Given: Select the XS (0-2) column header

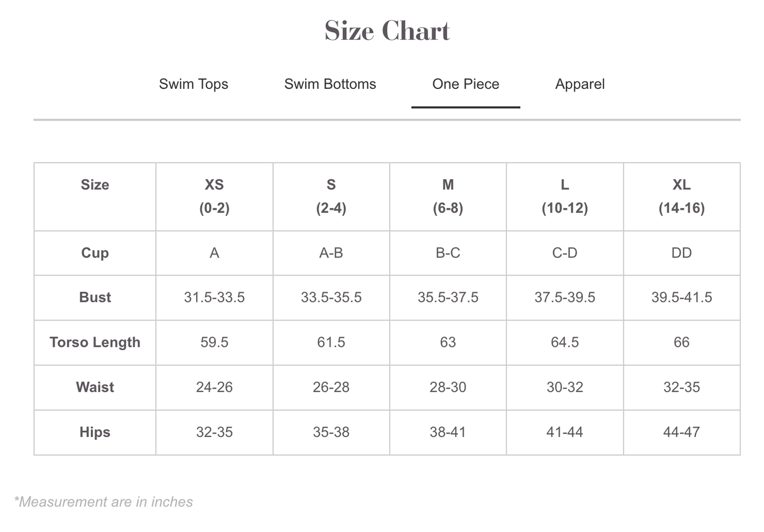Looking at the screenshot, I should pos(214,196).
